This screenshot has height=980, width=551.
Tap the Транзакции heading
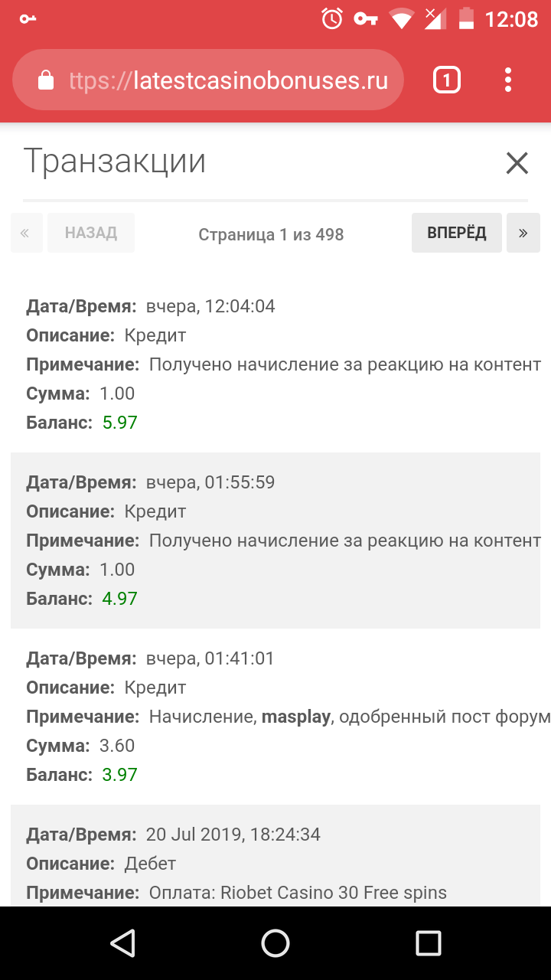click(115, 162)
